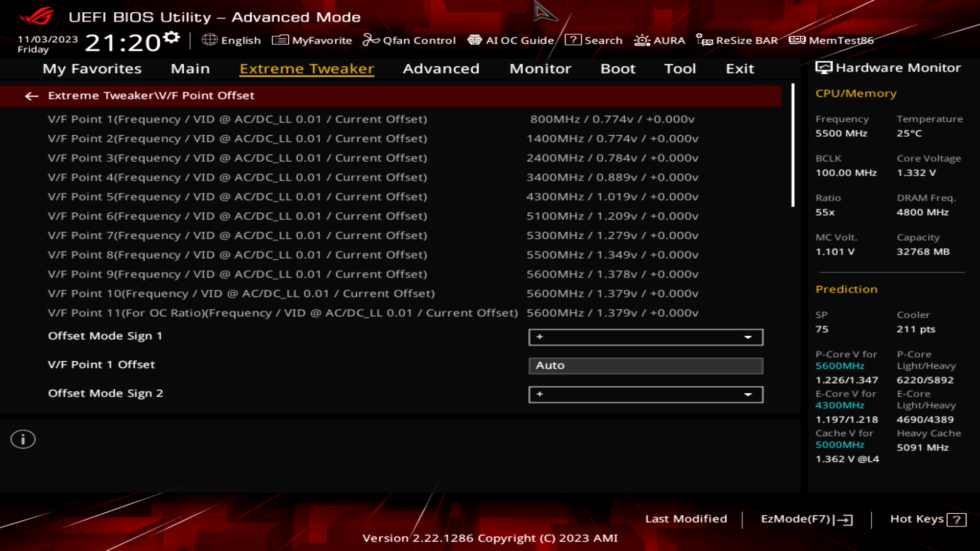The image size is (980, 551).
Task: Check Last Modified changes
Action: 687,519
